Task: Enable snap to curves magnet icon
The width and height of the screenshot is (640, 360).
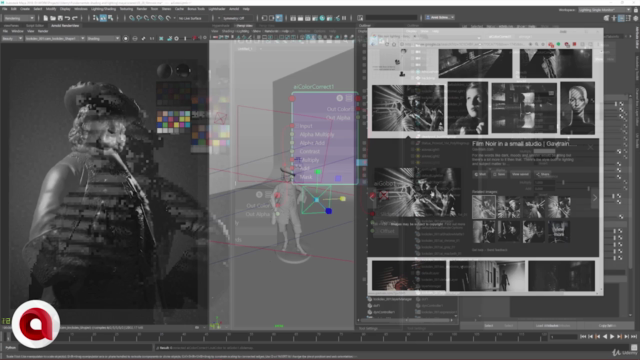Action: (139, 18)
